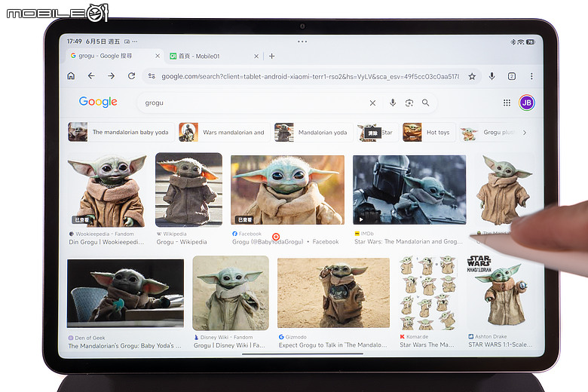The image size is (588, 392).
Task: Start voice input from Chrome toolbar microphone
Action: tap(492, 77)
